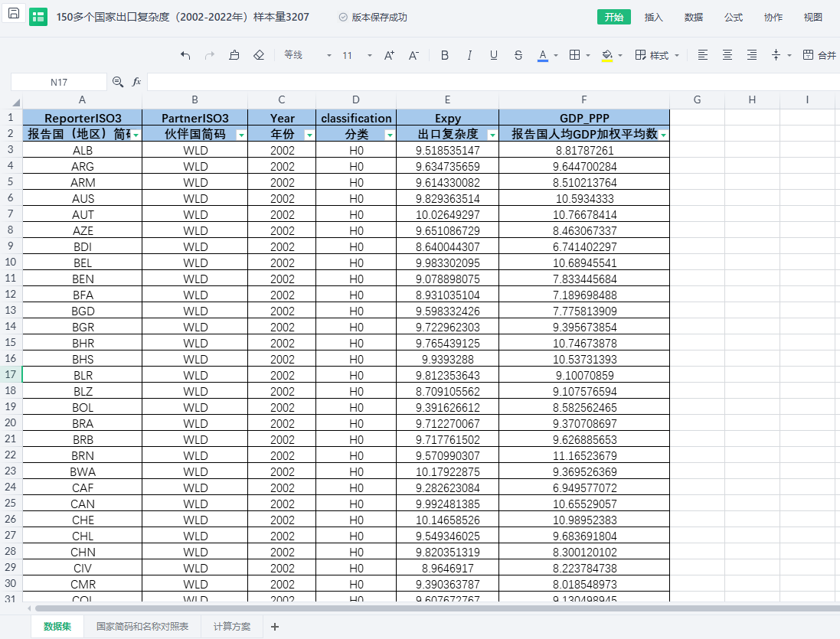This screenshot has width=840, height=639.
Task: Open the 插入 tab
Action: (x=654, y=17)
